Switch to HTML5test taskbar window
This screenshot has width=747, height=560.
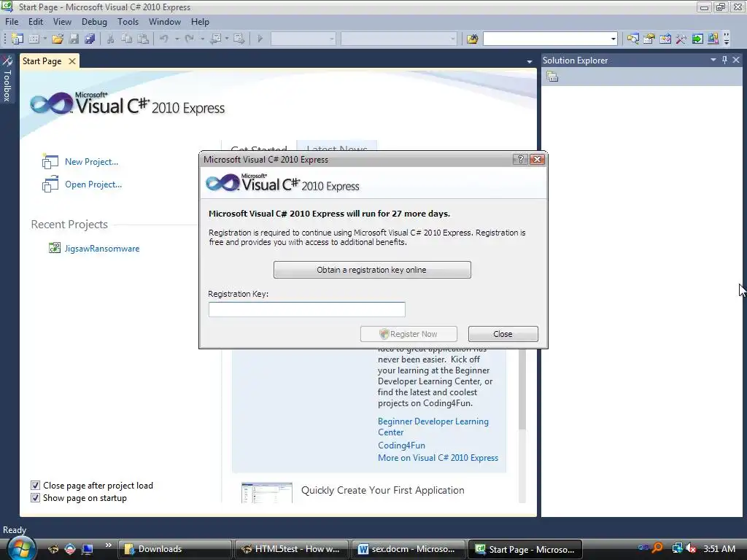pos(292,549)
